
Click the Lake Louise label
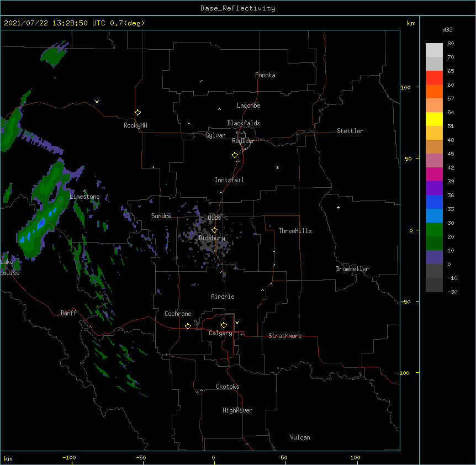coord(9,267)
